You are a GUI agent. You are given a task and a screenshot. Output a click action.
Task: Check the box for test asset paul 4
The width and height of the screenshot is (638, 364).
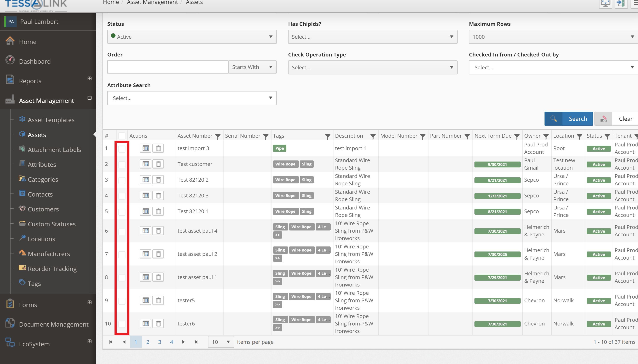(122, 231)
